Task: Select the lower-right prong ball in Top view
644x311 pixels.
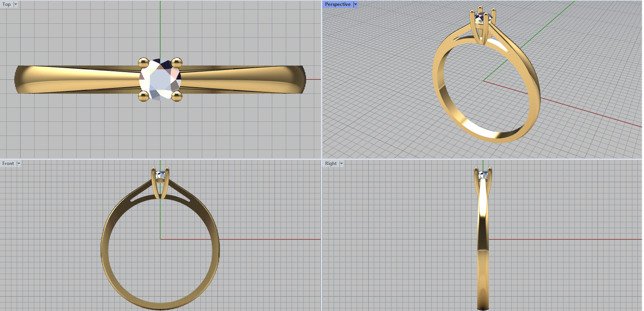Action: point(177,96)
